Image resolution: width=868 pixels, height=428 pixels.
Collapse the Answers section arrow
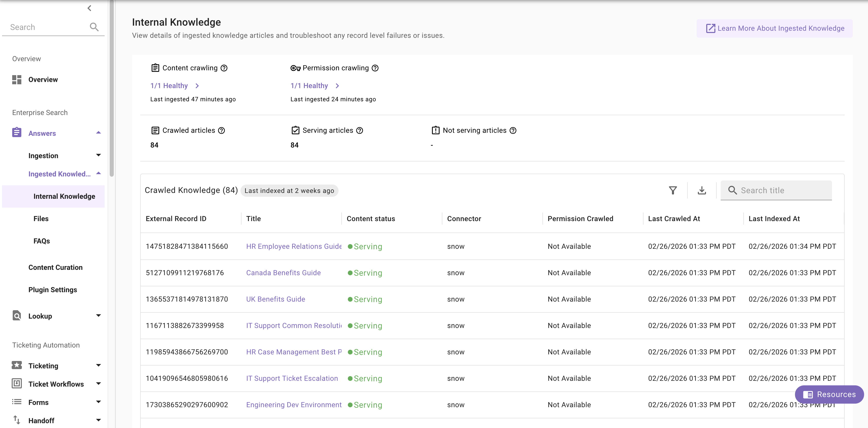point(98,133)
